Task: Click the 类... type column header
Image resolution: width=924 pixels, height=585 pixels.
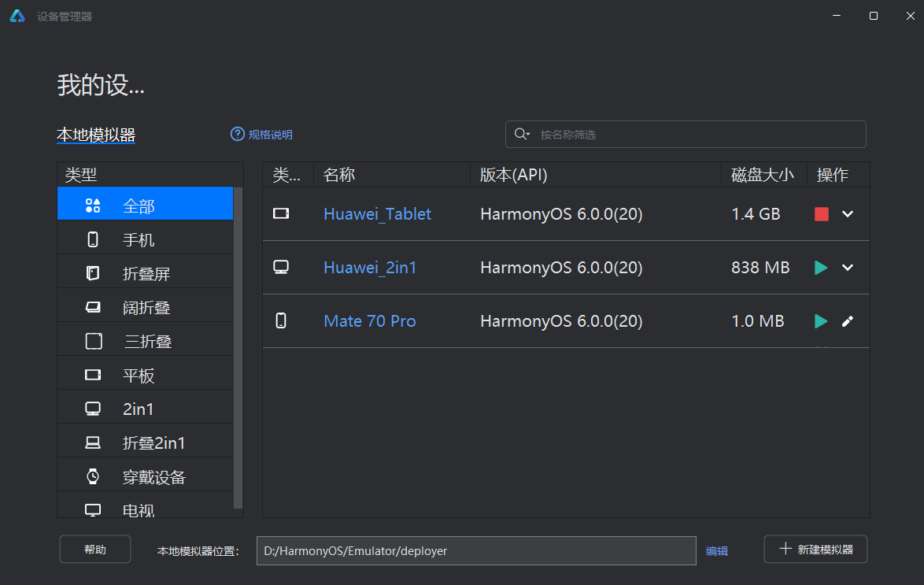Action: [x=287, y=175]
